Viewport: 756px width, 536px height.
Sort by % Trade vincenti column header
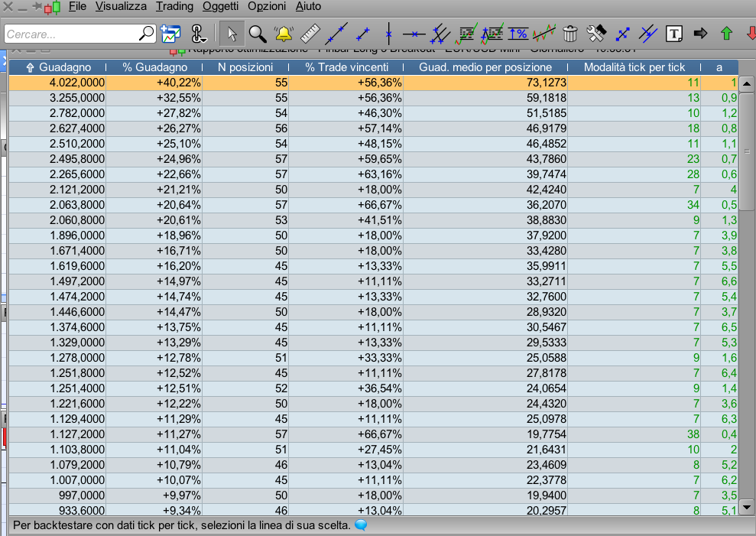coord(346,67)
